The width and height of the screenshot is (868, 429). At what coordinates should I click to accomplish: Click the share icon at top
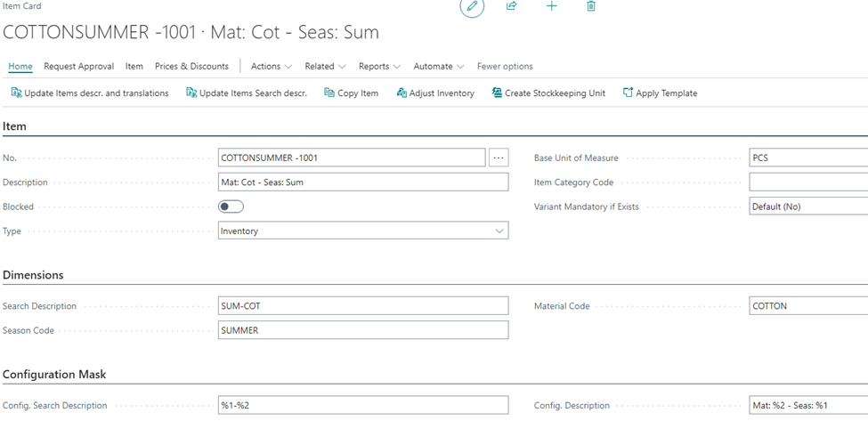pyautogui.click(x=512, y=6)
